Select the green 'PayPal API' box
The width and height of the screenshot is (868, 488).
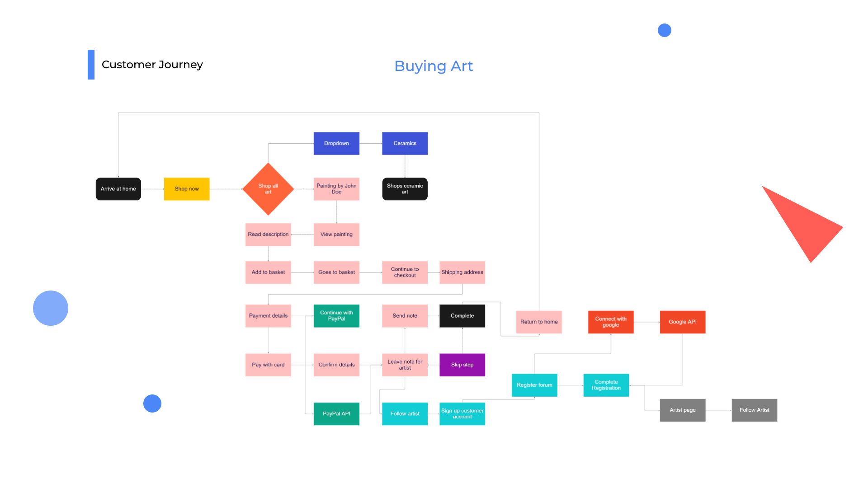pyautogui.click(x=336, y=414)
